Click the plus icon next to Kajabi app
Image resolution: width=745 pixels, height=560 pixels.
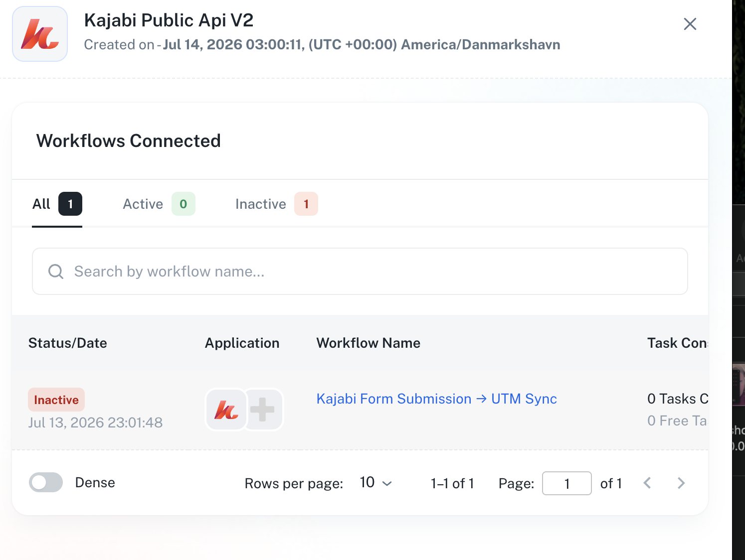point(263,410)
